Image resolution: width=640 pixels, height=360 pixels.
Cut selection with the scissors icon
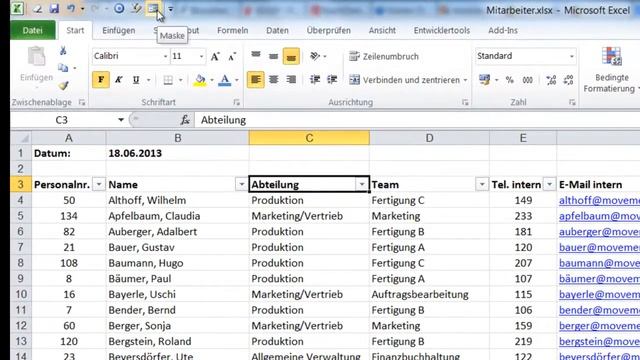pyautogui.click(x=63, y=51)
